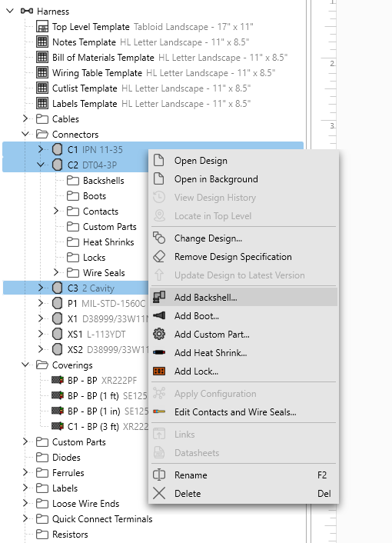Screen dimensions: 392x543
Task: Expand the C1 IPN 11-35 connector
Action: coord(41,150)
